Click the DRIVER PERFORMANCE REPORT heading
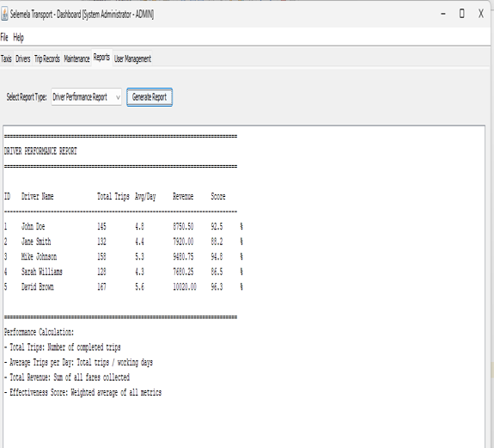Screen dimensions: 494x448 40,151
